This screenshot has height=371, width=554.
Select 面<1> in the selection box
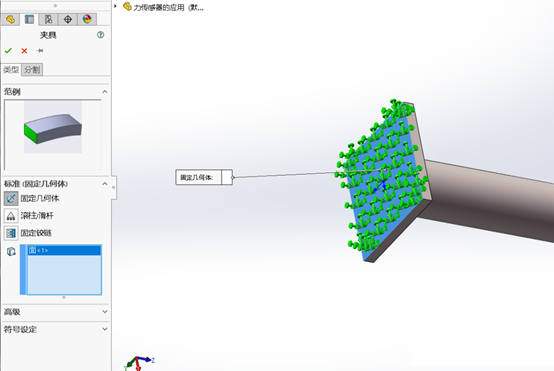pos(64,250)
